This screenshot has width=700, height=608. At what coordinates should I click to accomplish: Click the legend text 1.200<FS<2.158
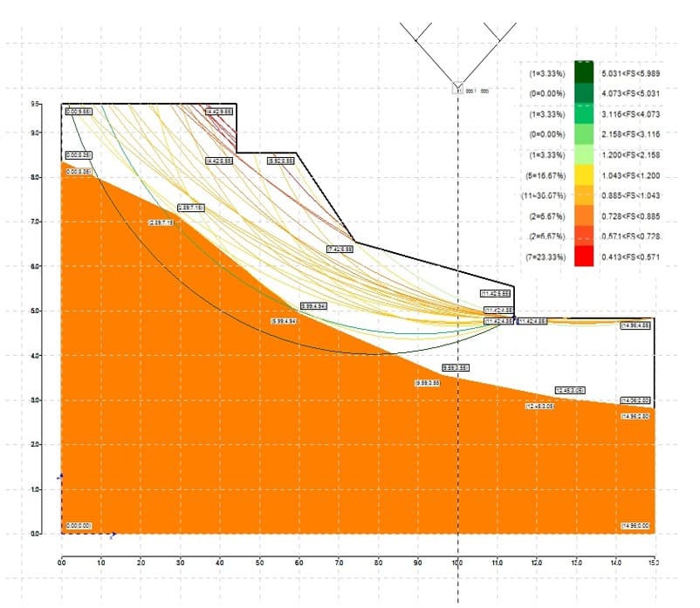(630, 155)
